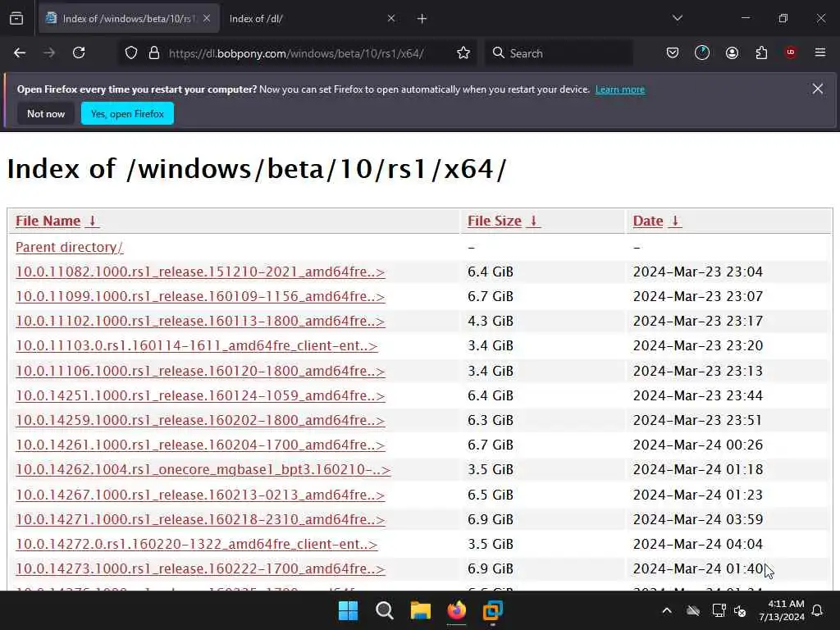The image size is (840, 630).
Task: Click the 10.0.14259.1000 rs1_release link
Action: click(x=200, y=420)
